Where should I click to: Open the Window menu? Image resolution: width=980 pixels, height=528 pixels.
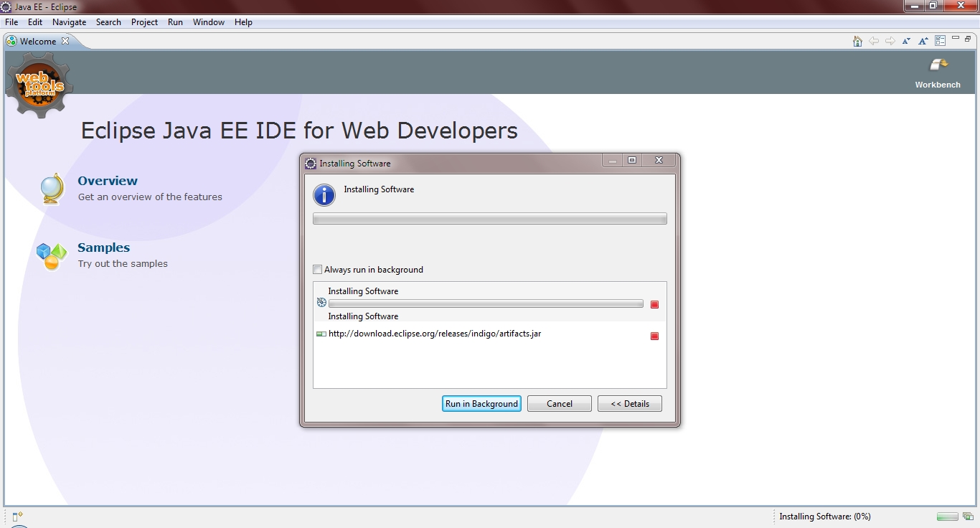point(208,22)
